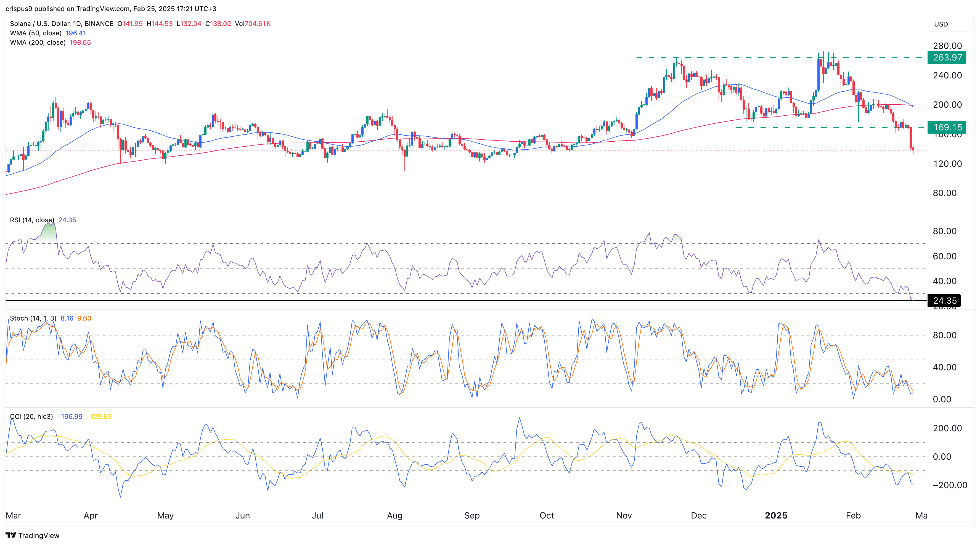This screenshot has height=545, width=980.
Task: Expand the CCI (20, hlc3) indicator legend
Action: (x=31, y=416)
